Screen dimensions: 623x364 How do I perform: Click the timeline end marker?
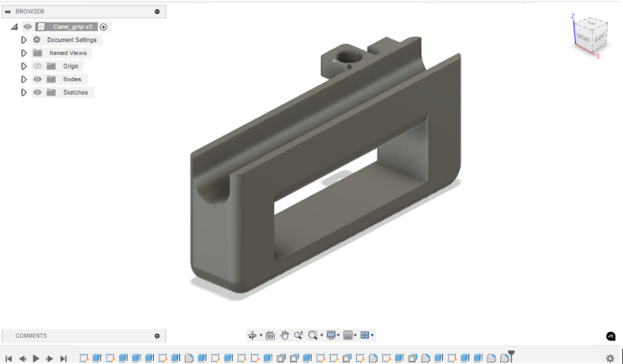pyautogui.click(x=511, y=354)
